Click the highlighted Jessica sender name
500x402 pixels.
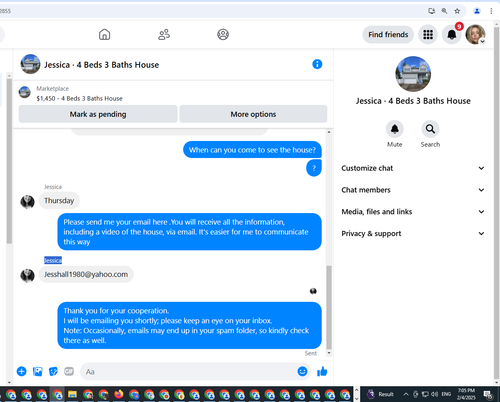53,260
